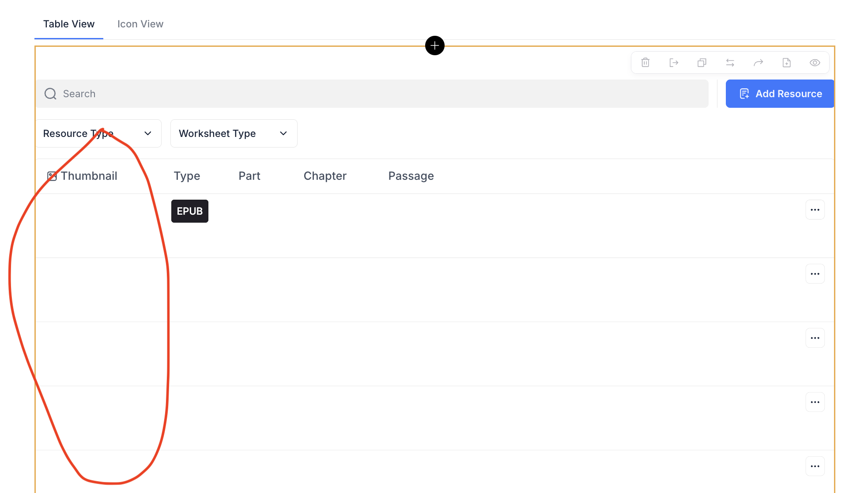This screenshot has height=493, width=868.
Task: Toggle the eye visibility icon
Action: point(815,63)
